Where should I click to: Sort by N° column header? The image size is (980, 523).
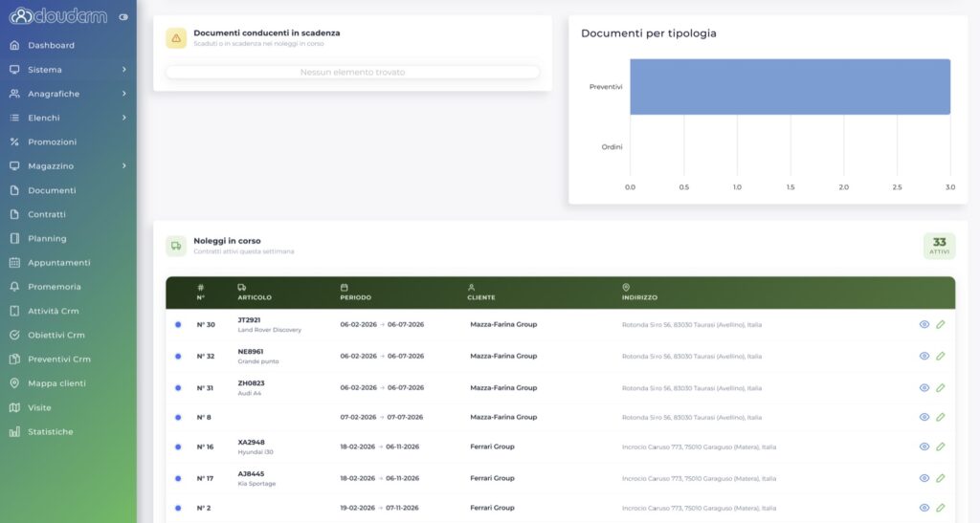[x=201, y=293]
